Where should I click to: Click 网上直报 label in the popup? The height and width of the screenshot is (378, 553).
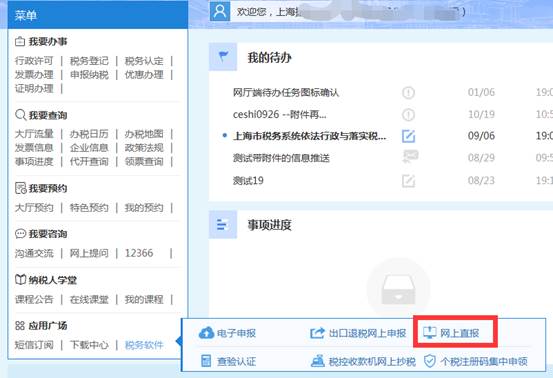460,333
